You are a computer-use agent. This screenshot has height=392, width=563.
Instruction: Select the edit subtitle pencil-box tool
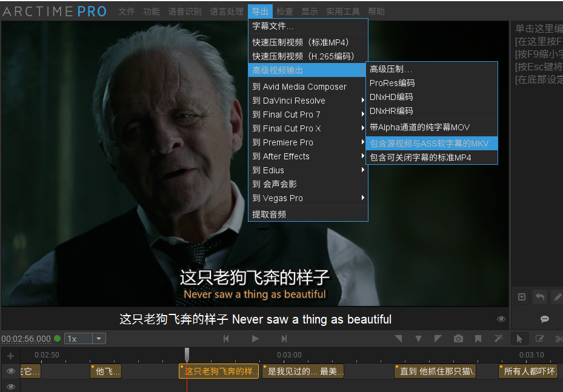coord(539,338)
